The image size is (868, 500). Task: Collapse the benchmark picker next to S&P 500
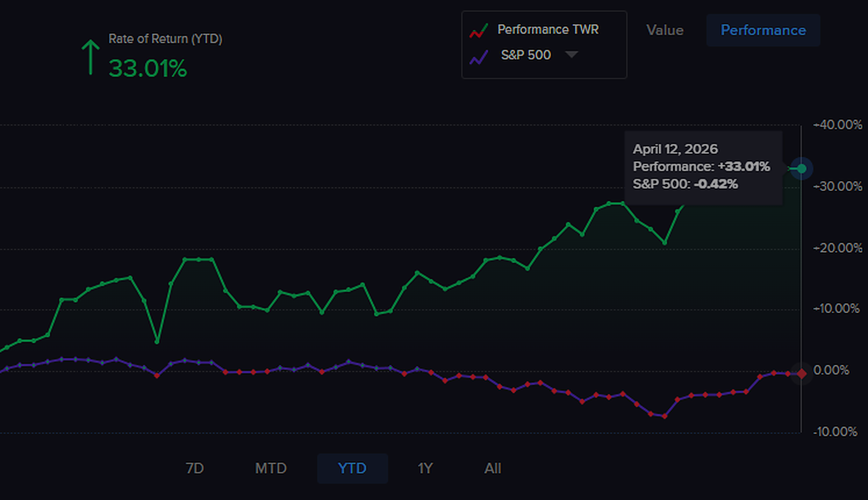[x=572, y=55]
